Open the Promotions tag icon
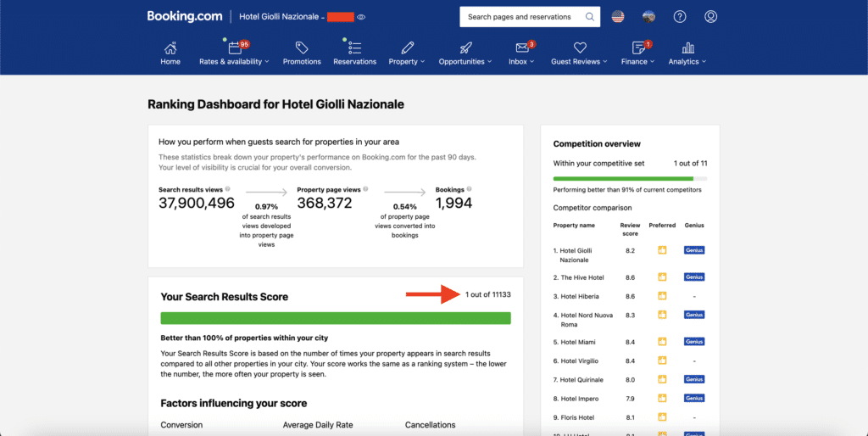The image size is (868, 436). click(x=302, y=48)
